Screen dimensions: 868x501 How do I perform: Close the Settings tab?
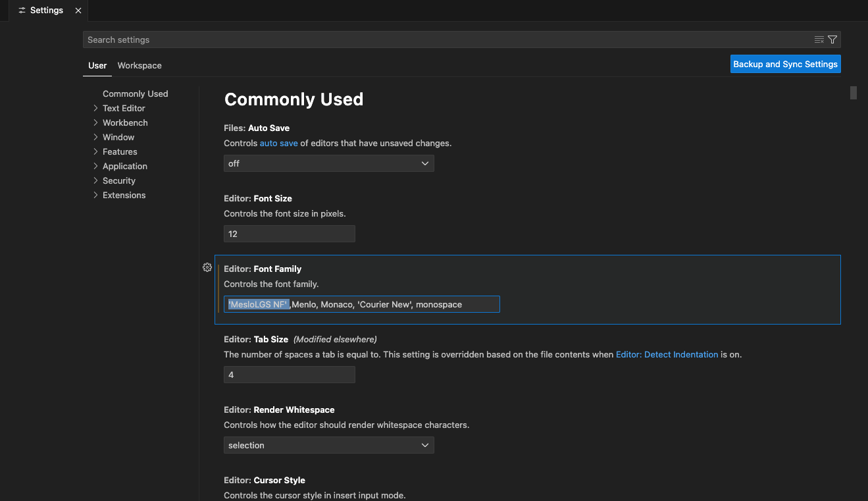click(78, 11)
